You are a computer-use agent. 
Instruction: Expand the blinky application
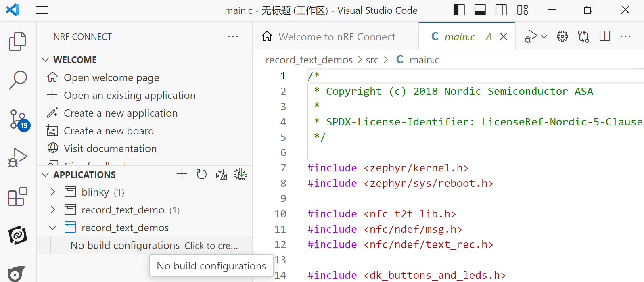[x=52, y=192]
